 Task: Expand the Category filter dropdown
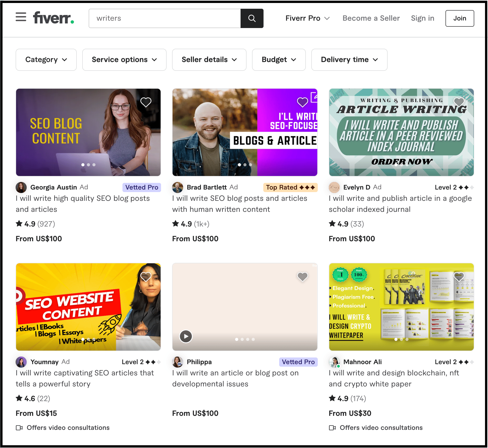coord(46,60)
